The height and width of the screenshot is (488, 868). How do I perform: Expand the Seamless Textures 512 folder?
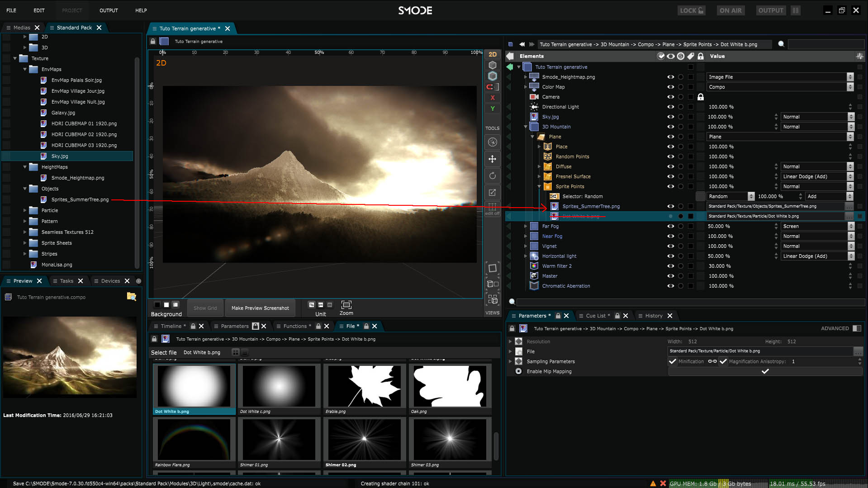[25, 232]
